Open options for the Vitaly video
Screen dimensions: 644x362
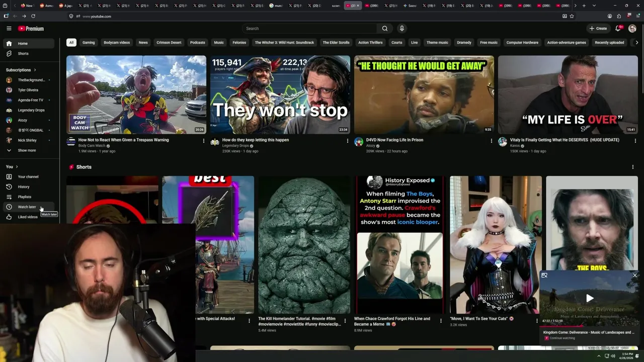coord(635,141)
